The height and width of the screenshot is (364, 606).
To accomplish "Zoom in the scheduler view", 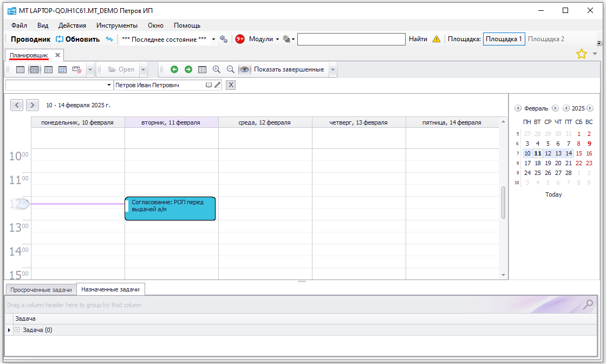I will click(217, 69).
